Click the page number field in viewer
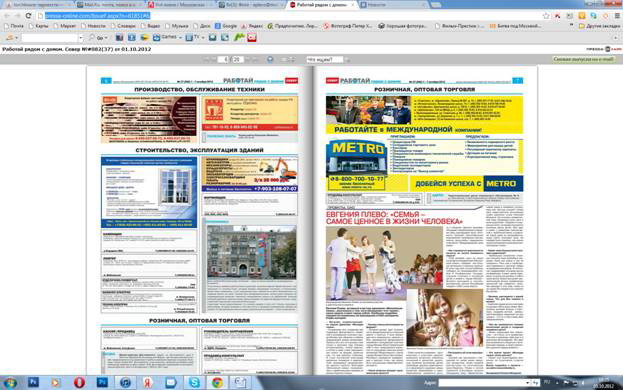The width and height of the screenshot is (623, 390). 225,60
